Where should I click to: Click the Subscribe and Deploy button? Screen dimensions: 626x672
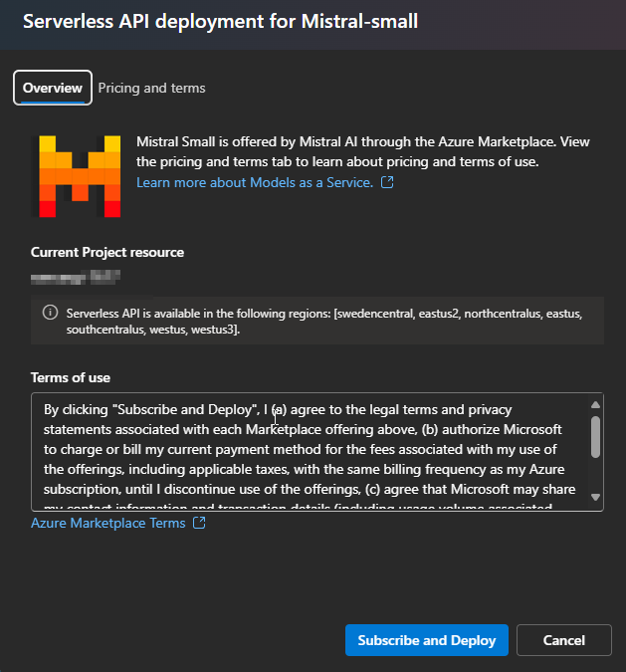(427, 640)
